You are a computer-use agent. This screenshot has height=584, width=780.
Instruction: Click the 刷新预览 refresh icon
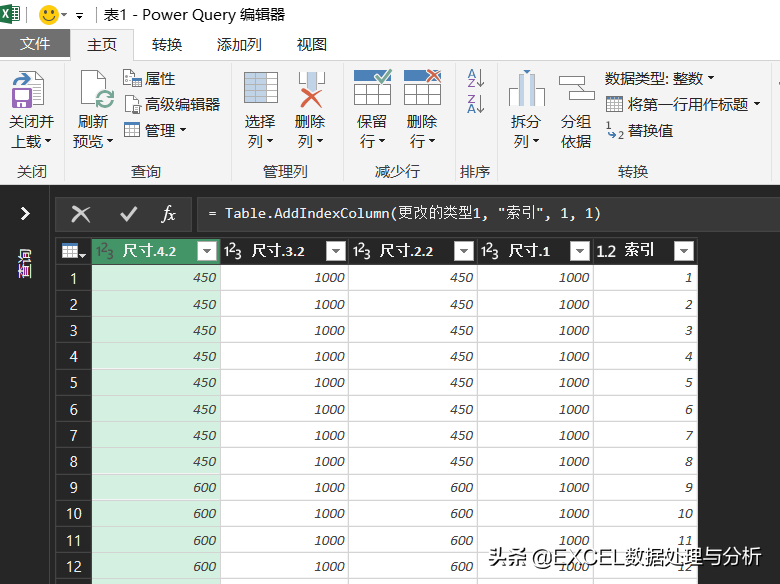[x=97, y=89]
